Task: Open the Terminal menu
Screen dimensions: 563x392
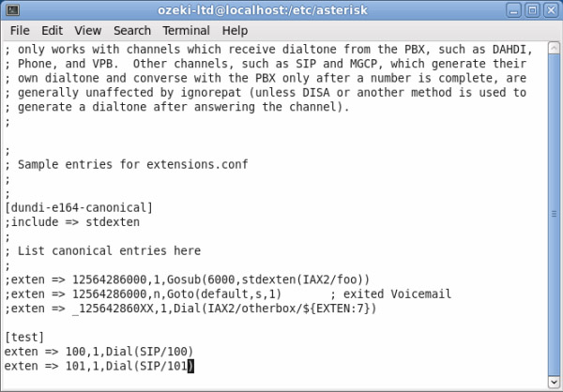Action: 186,31
